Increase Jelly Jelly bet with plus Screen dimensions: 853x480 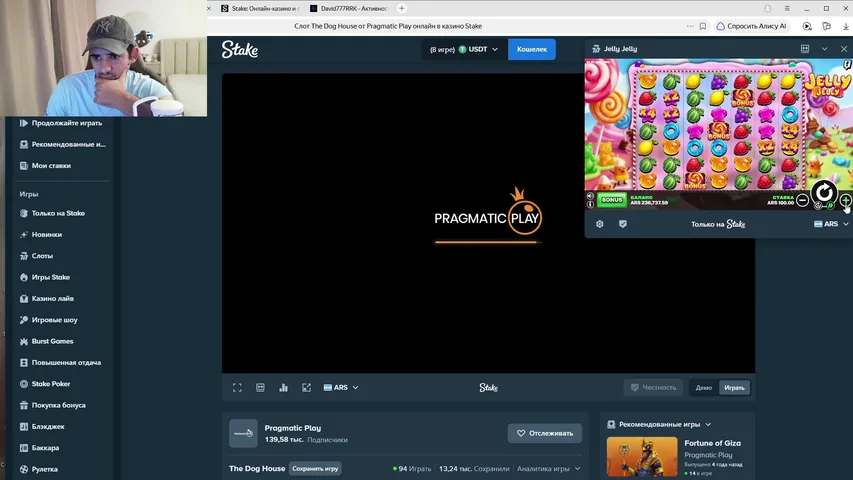pyautogui.click(x=846, y=200)
